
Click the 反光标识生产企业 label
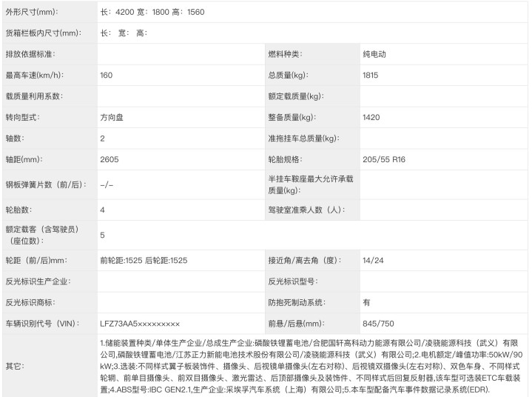point(38,281)
